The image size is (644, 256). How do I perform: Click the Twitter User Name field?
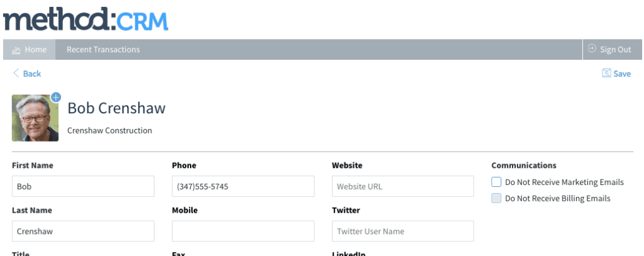(x=403, y=231)
